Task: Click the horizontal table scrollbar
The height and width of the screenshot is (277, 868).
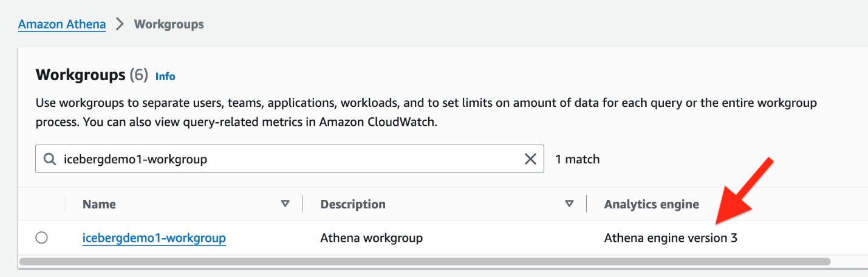Action: (424, 262)
